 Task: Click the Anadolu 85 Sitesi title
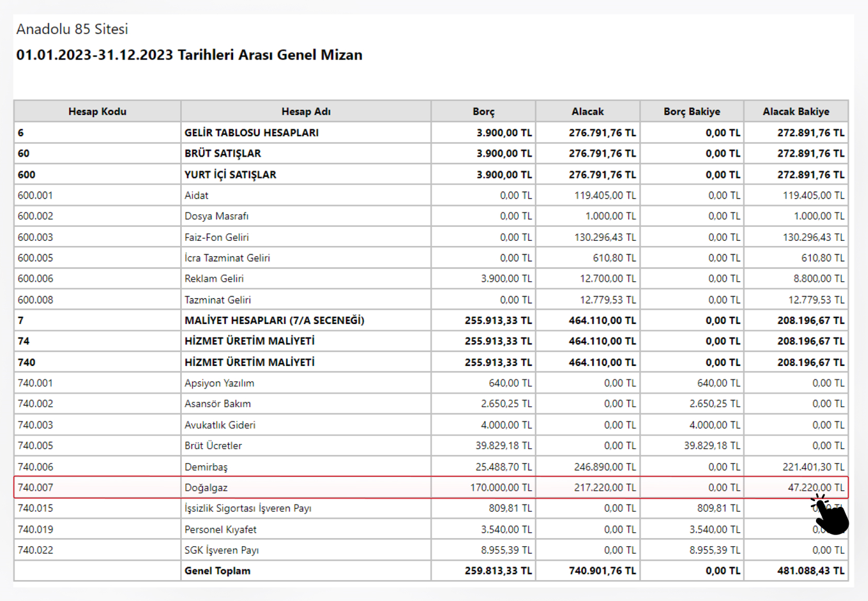(72, 29)
